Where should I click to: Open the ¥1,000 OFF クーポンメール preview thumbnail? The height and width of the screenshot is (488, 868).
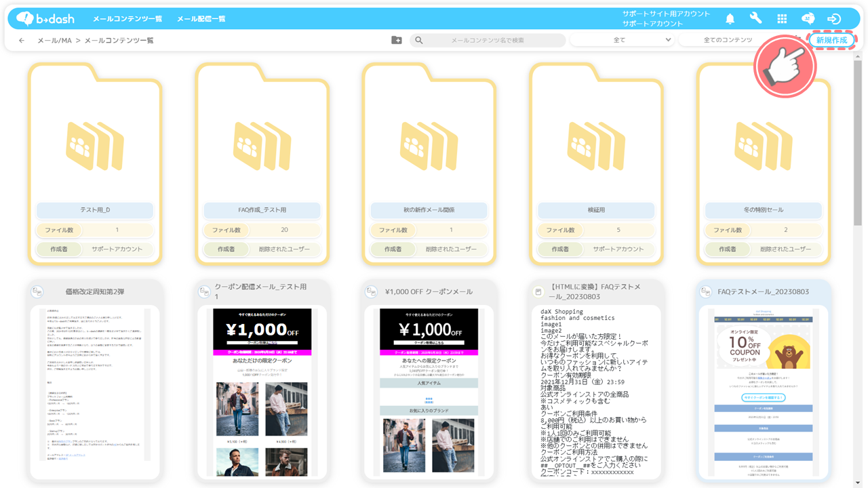429,392
